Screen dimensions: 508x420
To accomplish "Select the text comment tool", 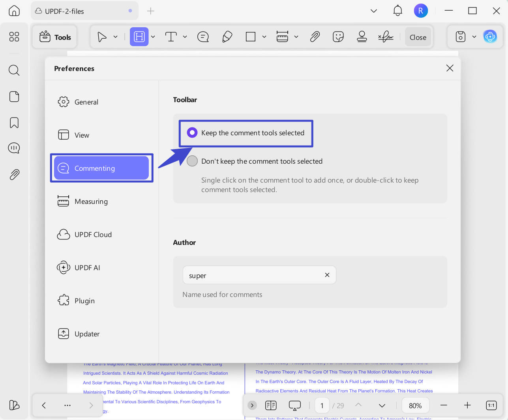I will pyautogui.click(x=171, y=37).
